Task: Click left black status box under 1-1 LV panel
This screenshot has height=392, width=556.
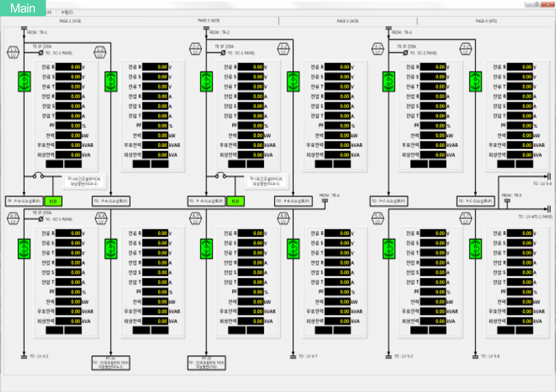Action: (55, 164)
